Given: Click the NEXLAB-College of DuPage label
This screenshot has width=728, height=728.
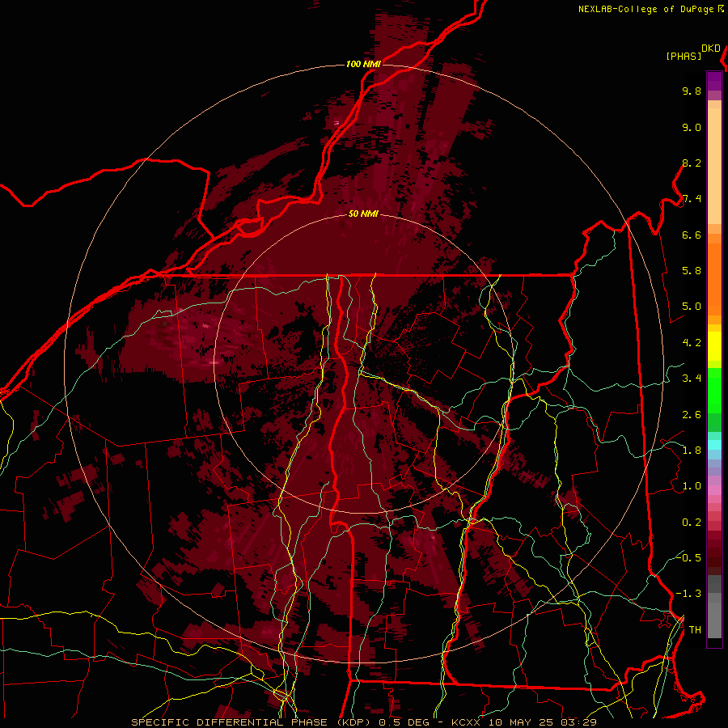Looking at the screenshot, I should point(645,9).
